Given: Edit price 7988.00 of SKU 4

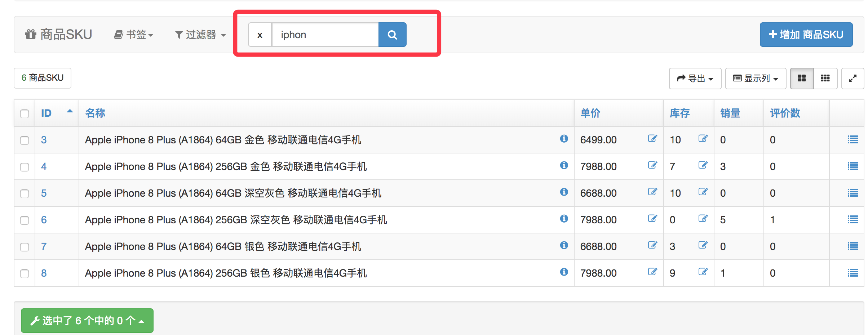Looking at the screenshot, I should [652, 165].
